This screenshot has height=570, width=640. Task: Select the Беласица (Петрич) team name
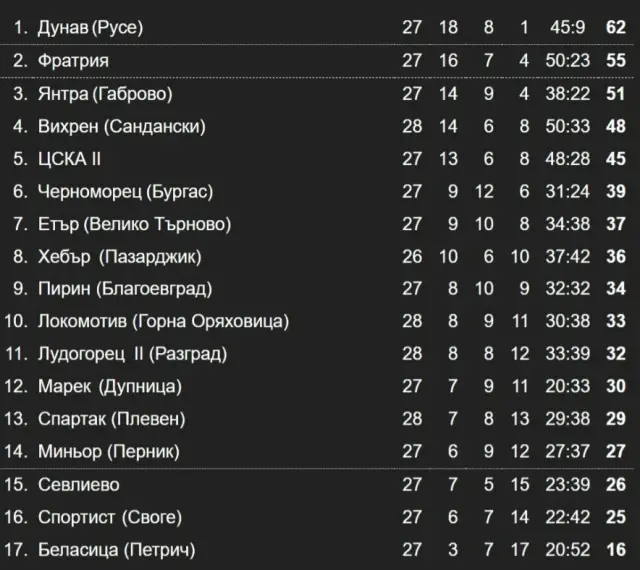[117, 550]
